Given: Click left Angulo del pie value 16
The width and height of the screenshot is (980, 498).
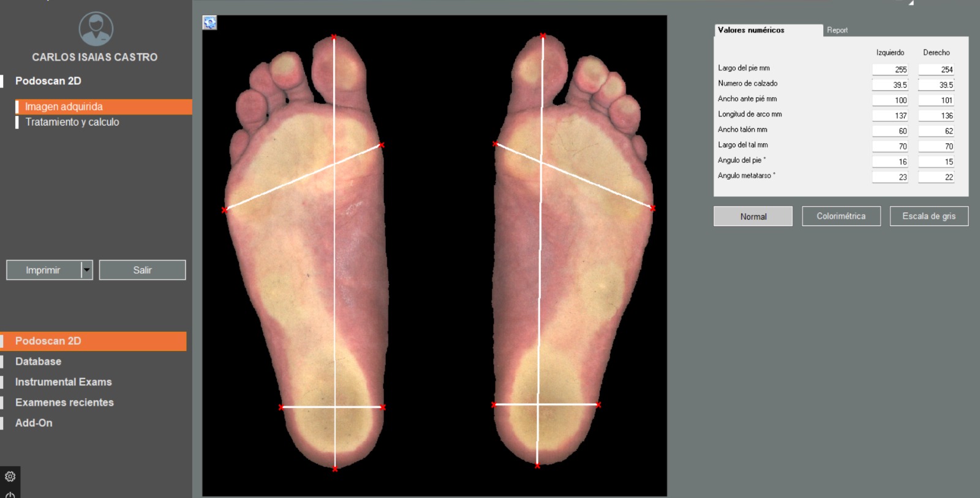Looking at the screenshot, I should pos(890,161).
